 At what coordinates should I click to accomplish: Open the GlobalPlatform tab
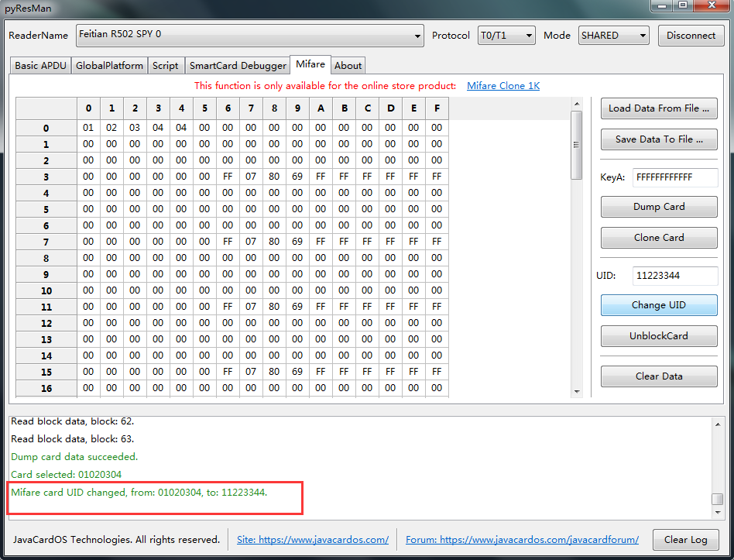[x=109, y=66]
